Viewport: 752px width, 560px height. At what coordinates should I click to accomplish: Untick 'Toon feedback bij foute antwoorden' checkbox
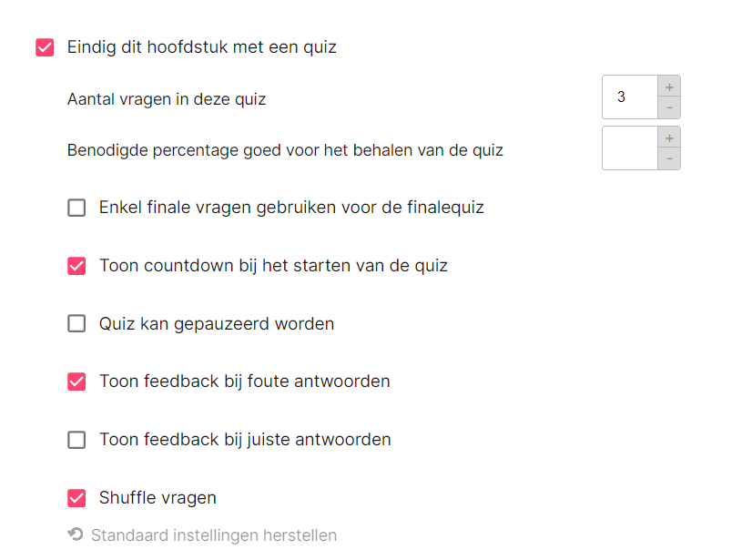pyautogui.click(x=76, y=382)
